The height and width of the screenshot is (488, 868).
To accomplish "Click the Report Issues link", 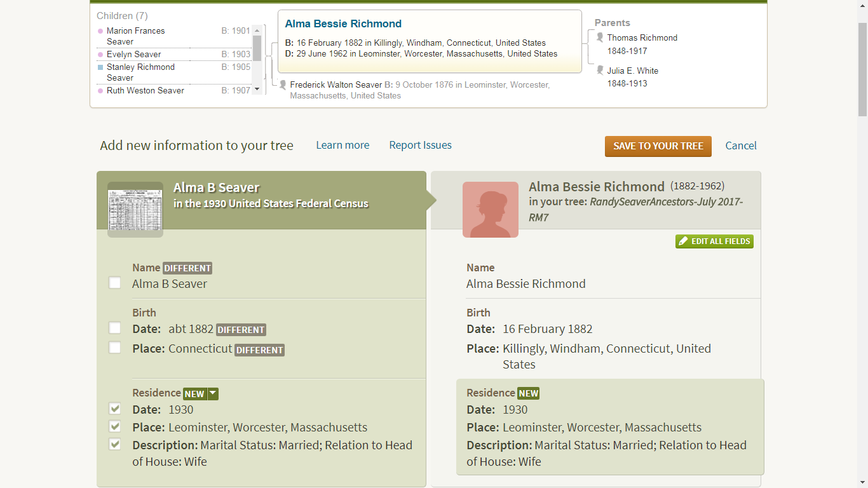I will pyautogui.click(x=420, y=146).
